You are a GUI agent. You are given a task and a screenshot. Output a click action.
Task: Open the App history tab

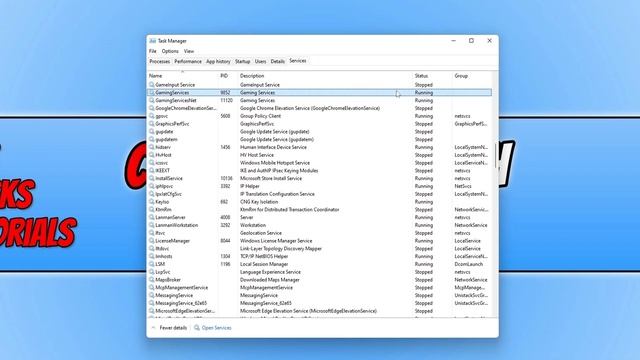[x=218, y=61]
